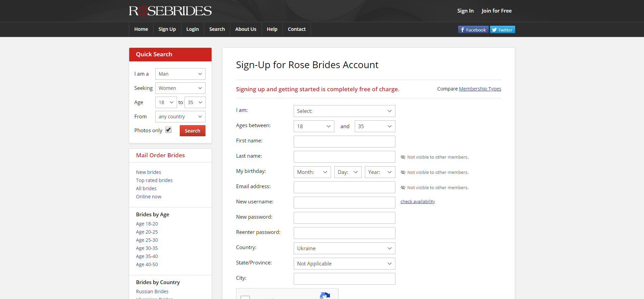Open the Country Ukraine dropdown
The image size is (644, 299).
click(344, 248)
